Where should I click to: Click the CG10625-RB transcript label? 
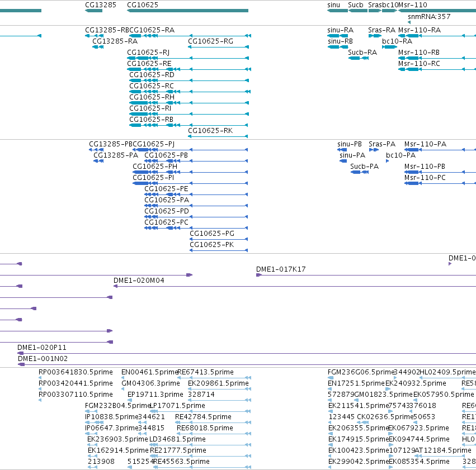pyautogui.click(x=151, y=120)
